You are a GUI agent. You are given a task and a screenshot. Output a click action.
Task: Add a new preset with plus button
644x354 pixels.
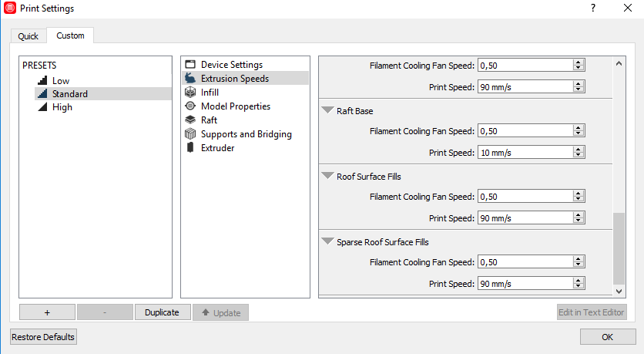(47, 312)
